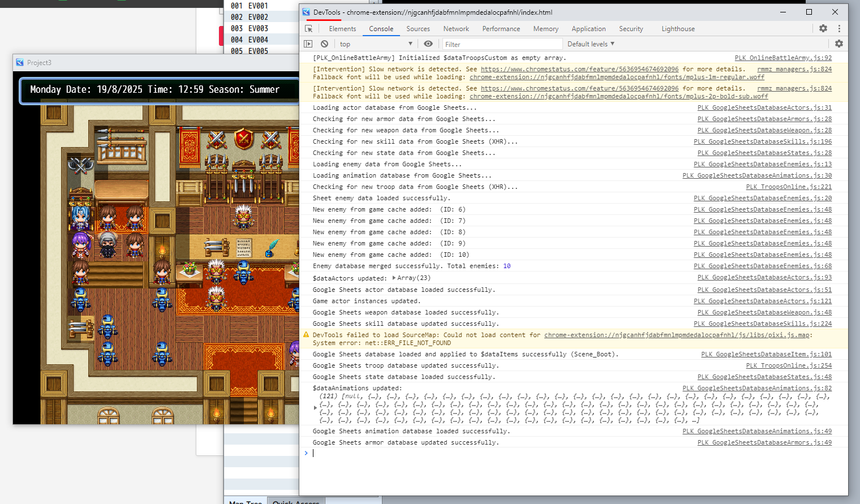Open PLK_GoogleSheetsDatabaseArmors.js:49 link
The image size is (860, 504).
pyautogui.click(x=764, y=442)
